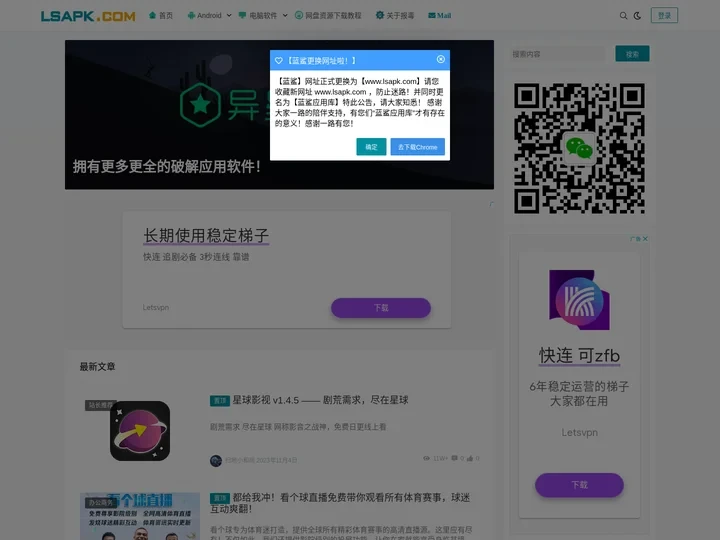Toggle dark mode moon icon

coord(637,16)
